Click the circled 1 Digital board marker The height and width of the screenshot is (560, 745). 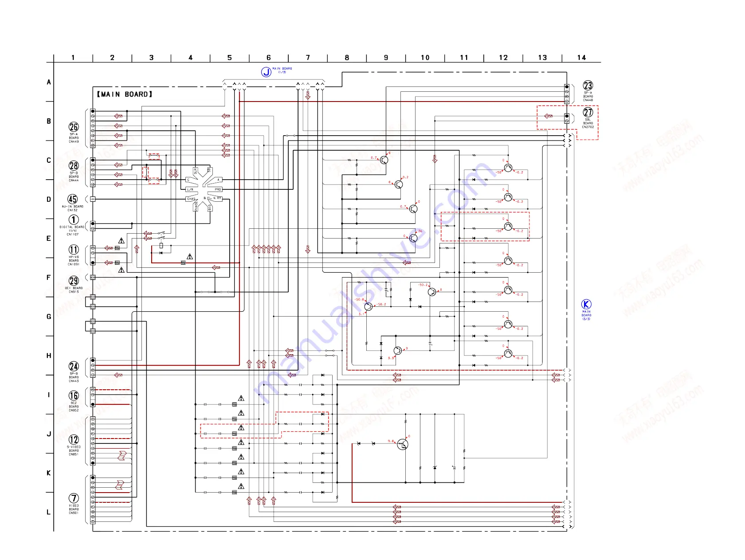click(74, 220)
